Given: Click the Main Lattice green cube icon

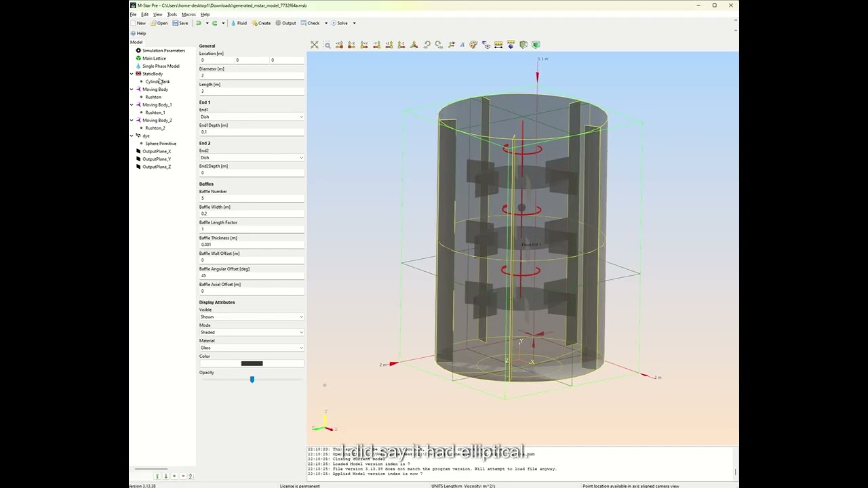Looking at the screenshot, I should [138, 58].
